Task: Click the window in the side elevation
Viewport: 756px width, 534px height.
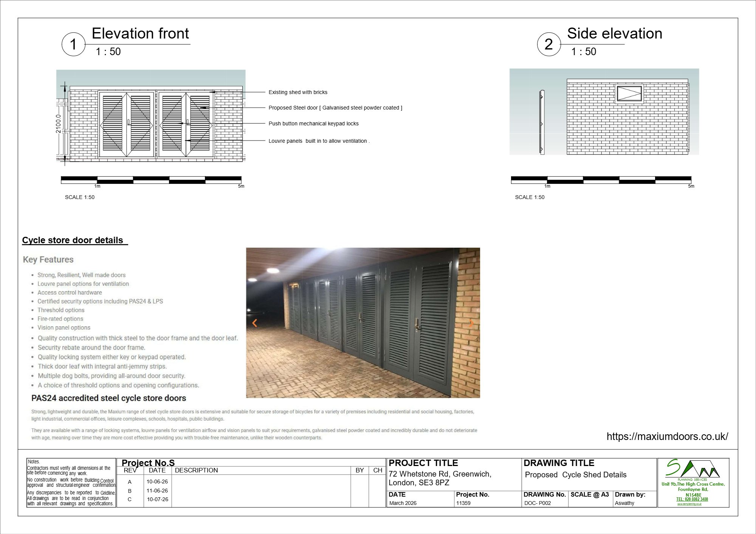Action: pyautogui.click(x=629, y=94)
